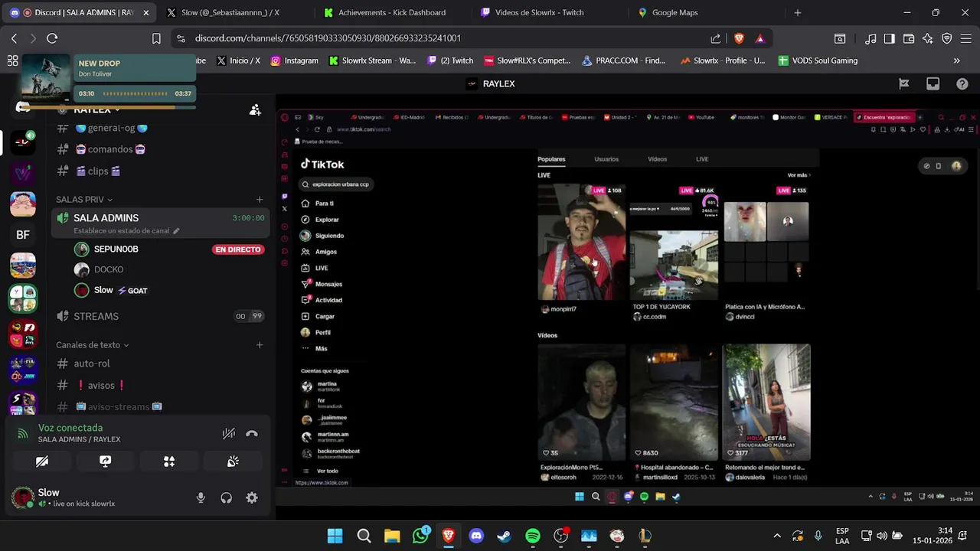Open VODS Soul Gaming bookmark
980x551 pixels.
tap(818, 60)
